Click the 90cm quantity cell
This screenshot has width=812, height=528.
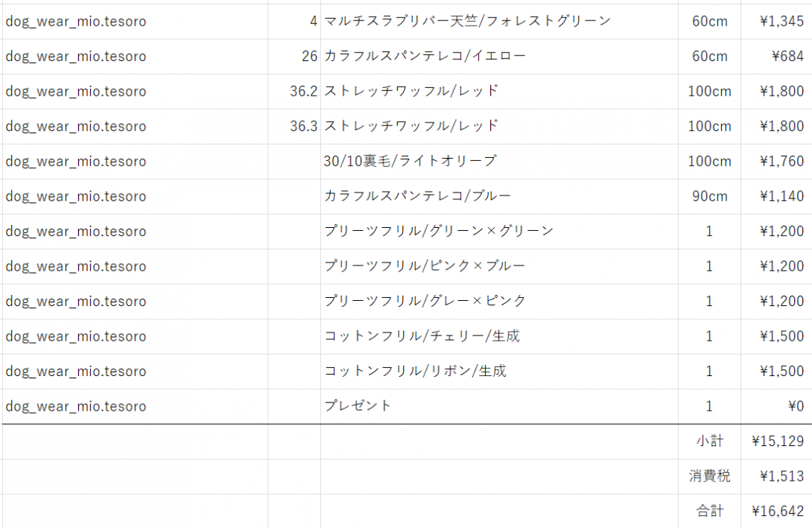coord(710,196)
